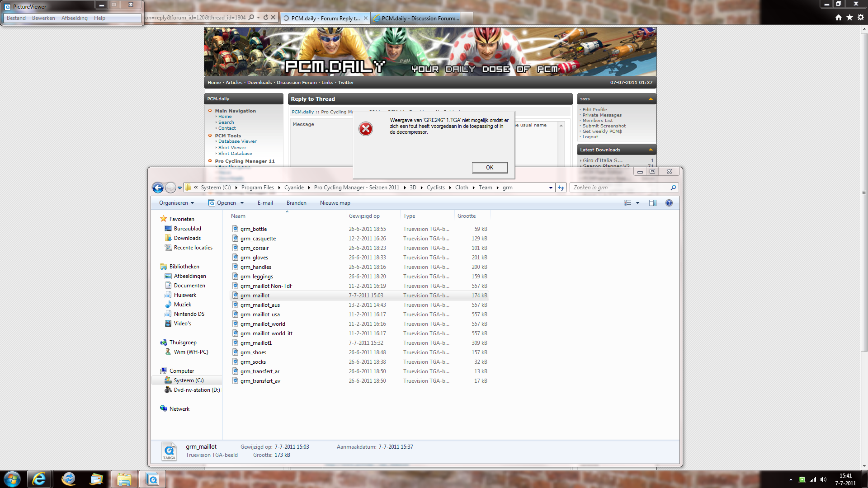Viewport: 868px width, 488px height.
Task: Open the view options dropdown arrow
Action: [637, 203]
